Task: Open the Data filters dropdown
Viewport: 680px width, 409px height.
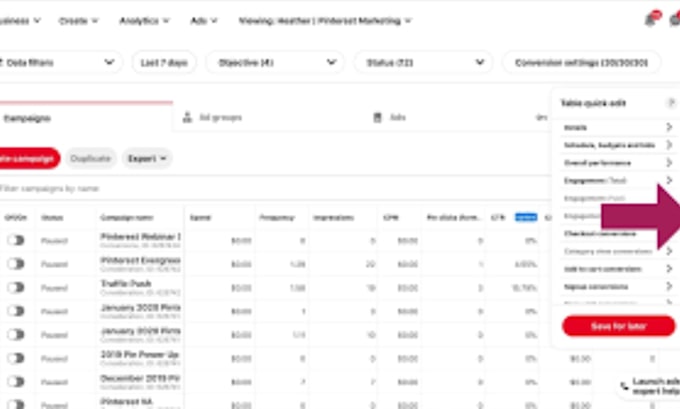Action: point(59,62)
